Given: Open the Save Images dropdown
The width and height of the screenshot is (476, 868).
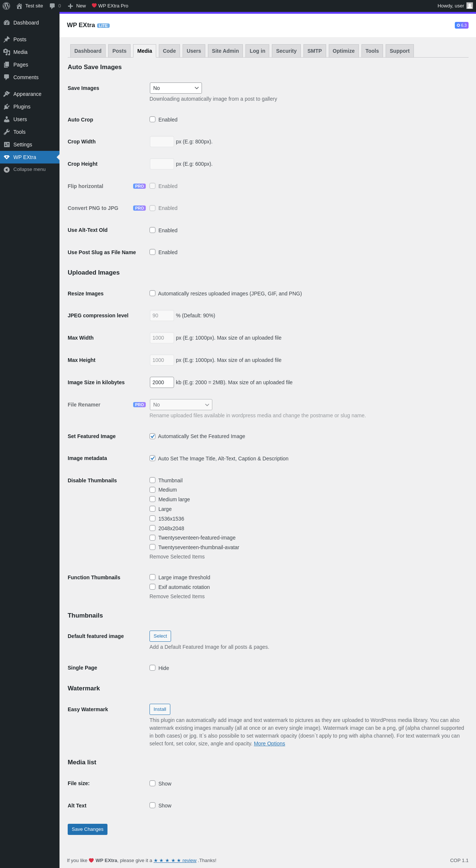Looking at the screenshot, I should click(176, 88).
